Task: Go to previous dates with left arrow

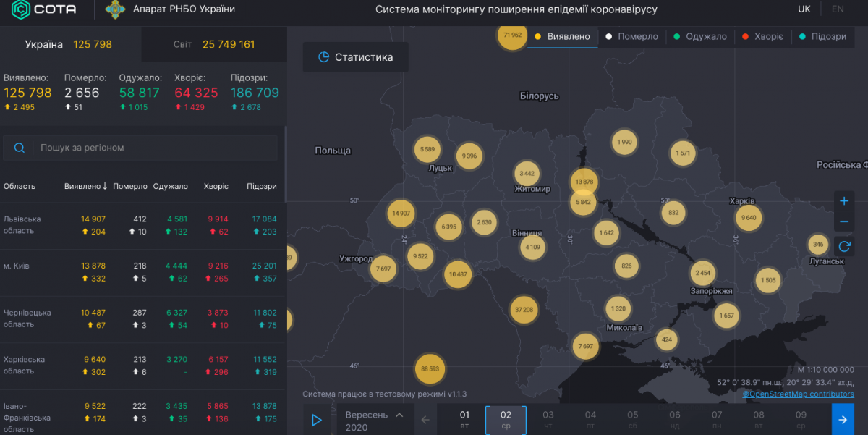Action: tap(425, 420)
